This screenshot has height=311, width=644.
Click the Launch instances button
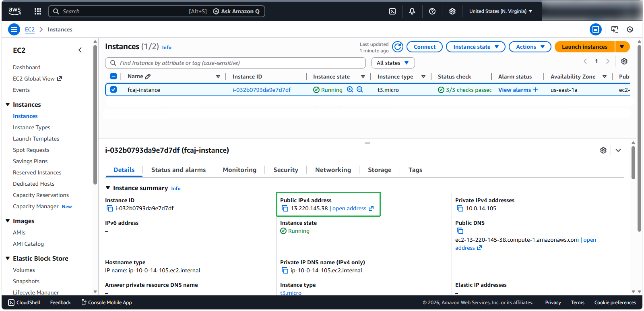[x=584, y=47]
